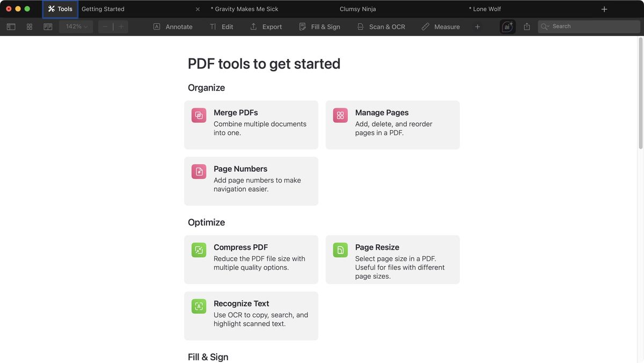Click the Share icon in the toolbar
This screenshot has width=644, height=363.
(x=526, y=26)
